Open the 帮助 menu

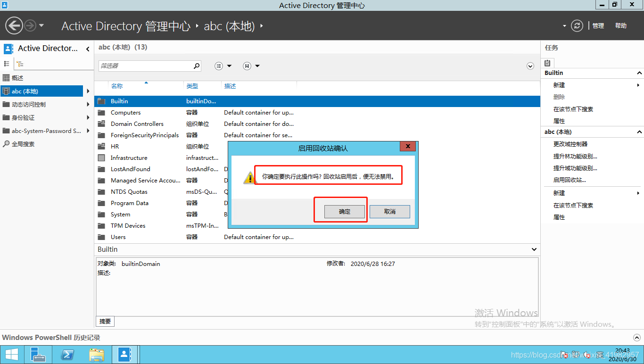coord(621,26)
